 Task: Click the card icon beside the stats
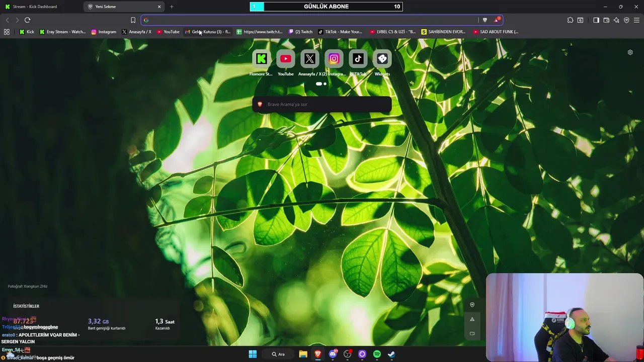pyautogui.click(x=472, y=333)
